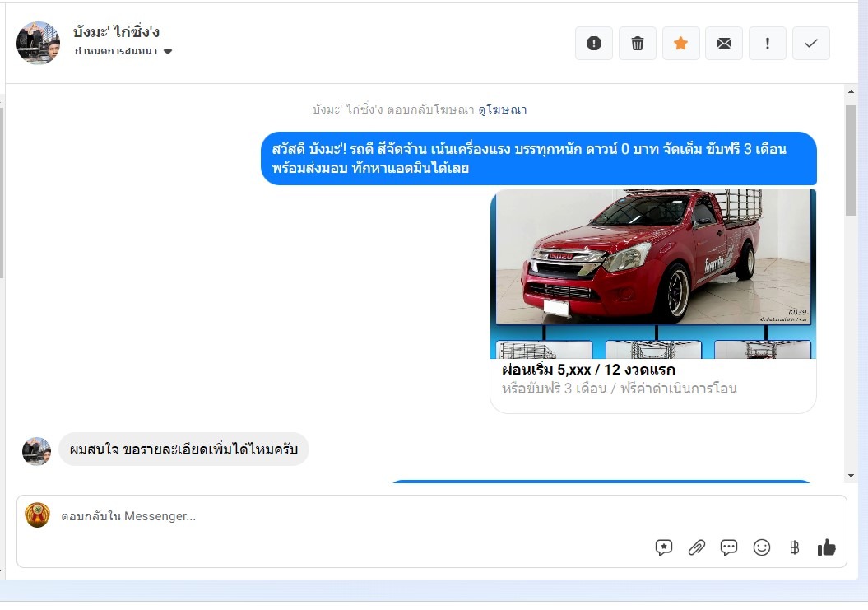This screenshot has height=610, width=868.
Task: Click the conversation vertical scrollbar thumb
Action: pos(851,161)
